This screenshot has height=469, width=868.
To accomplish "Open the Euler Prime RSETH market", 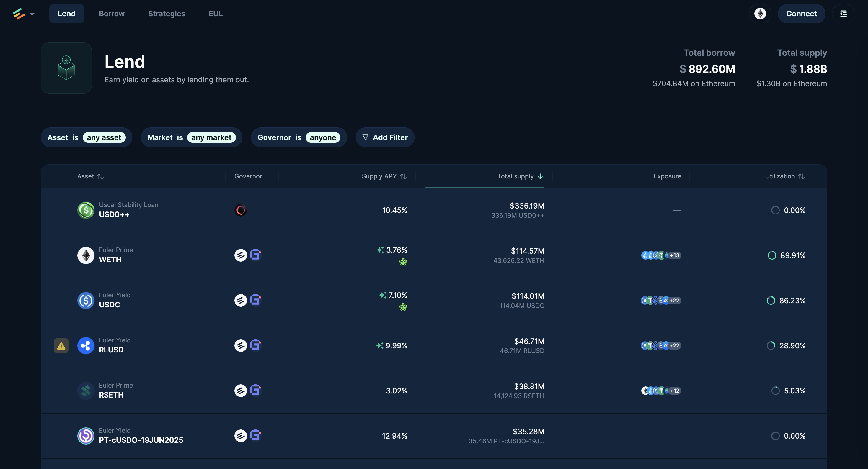I will click(x=434, y=391).
